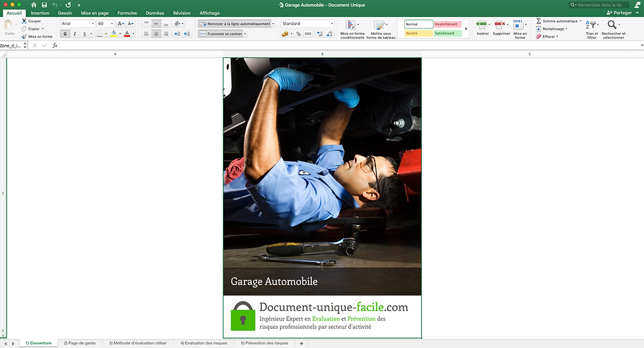Click the fx insert function icon

coord(55,45)
